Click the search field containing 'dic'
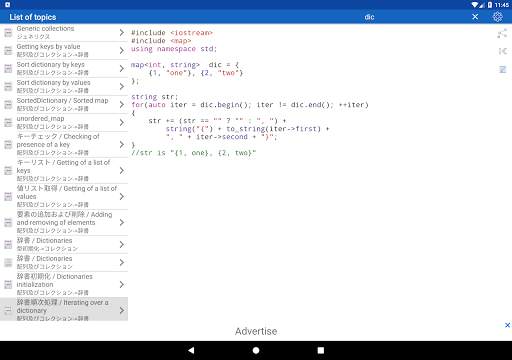Screen dimensions: 512x360 click(369, 17)
